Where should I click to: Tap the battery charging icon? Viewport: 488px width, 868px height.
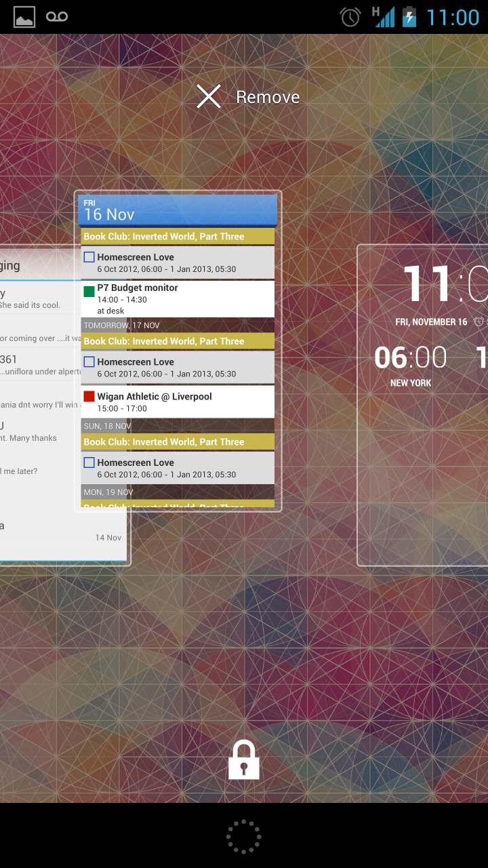(x=409, y=17)
